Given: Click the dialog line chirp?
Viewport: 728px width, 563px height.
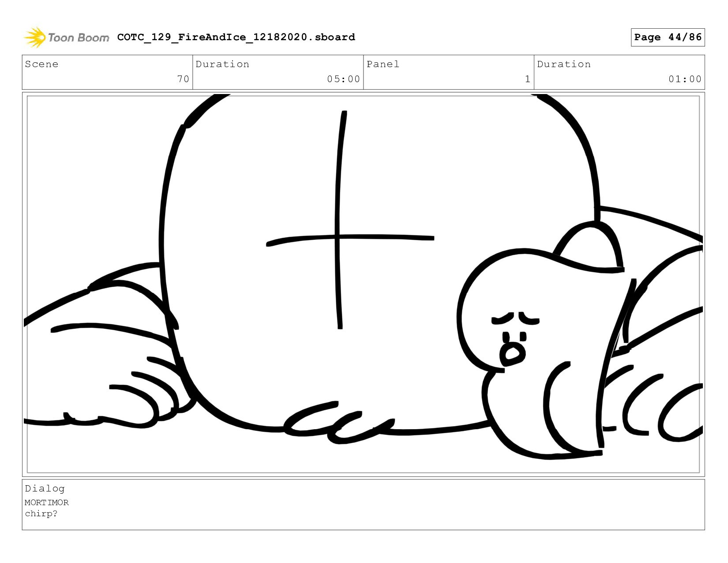Looking at the screenshot, I should coord(41,514).
